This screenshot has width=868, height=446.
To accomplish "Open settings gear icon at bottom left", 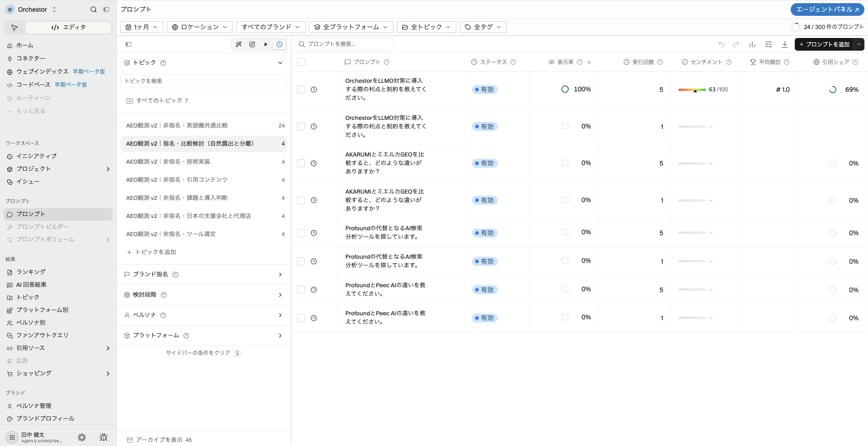I will 82,437.
